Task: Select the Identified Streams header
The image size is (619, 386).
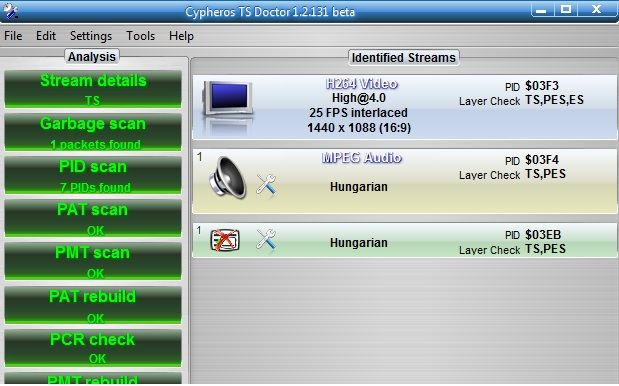Action: (x=404, y=58)
